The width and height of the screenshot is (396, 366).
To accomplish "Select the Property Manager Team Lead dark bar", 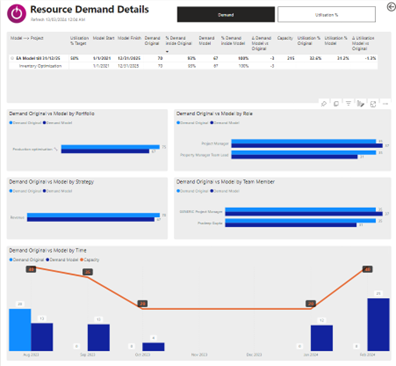I will click(x=295, y=157).
